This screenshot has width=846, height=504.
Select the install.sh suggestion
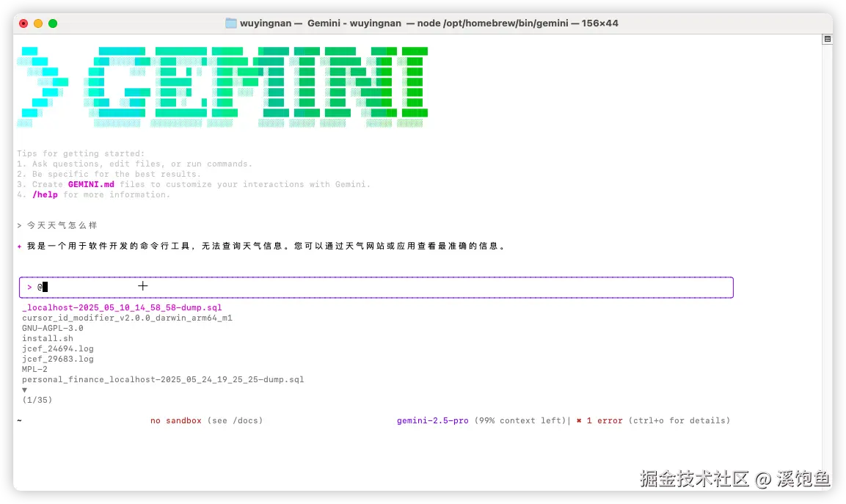point(48,338)
